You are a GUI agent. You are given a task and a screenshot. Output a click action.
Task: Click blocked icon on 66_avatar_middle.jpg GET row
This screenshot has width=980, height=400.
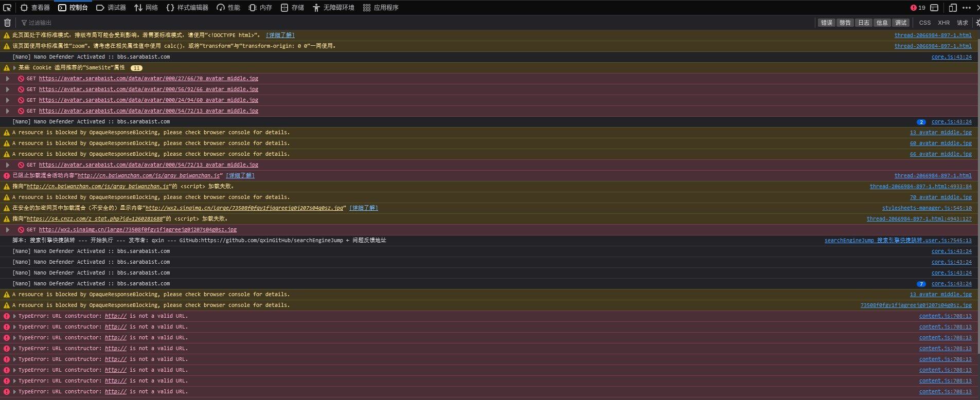pyautogui.click(x=21, y=89)
